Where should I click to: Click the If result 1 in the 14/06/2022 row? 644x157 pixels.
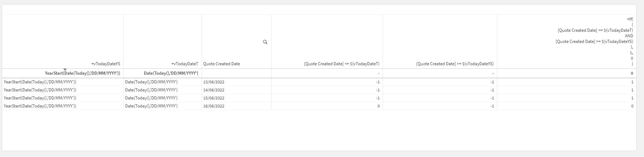pos(632,90)
